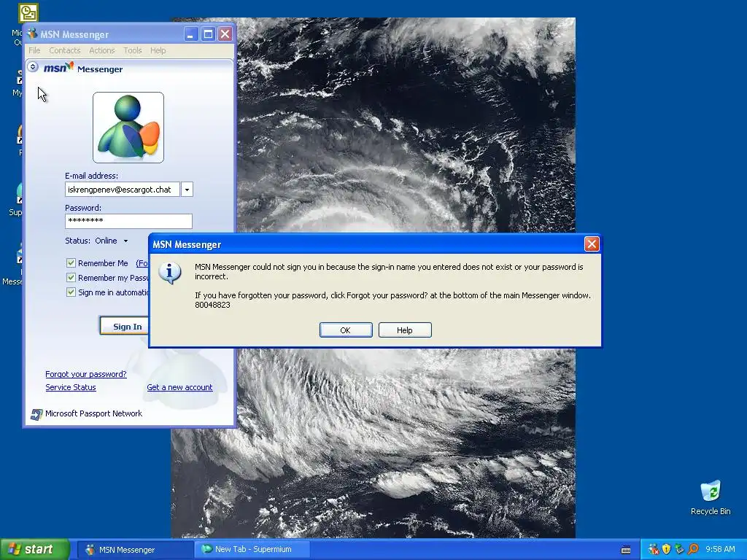The width and height of the screenshot is (747, 560).
Task: Close the MSN Messenger error dialog
Action: (591, 244)
